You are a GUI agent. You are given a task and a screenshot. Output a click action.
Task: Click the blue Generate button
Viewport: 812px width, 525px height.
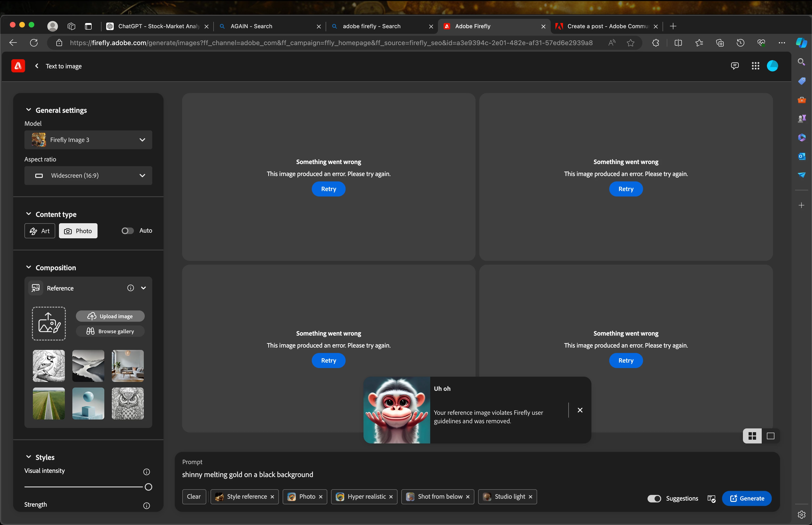click(x=747, y=499)
